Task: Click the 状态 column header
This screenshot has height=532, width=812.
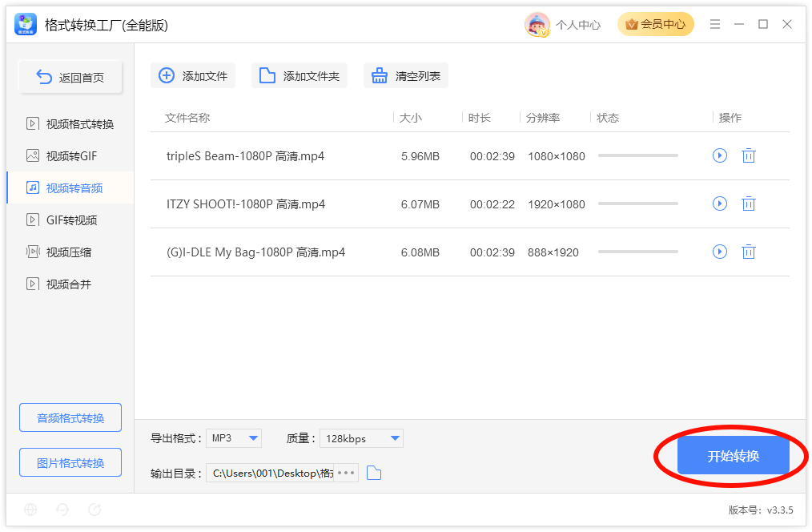Action: point(608,118)
